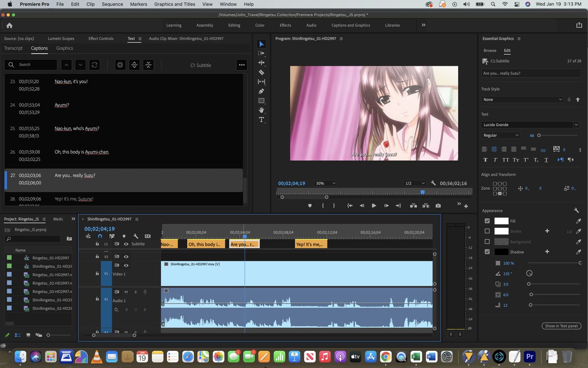The width and height of the screenshot is (588, 368).
Task: Go to previous caption search result
Action: pyautogui.click(x=67, y=65)
